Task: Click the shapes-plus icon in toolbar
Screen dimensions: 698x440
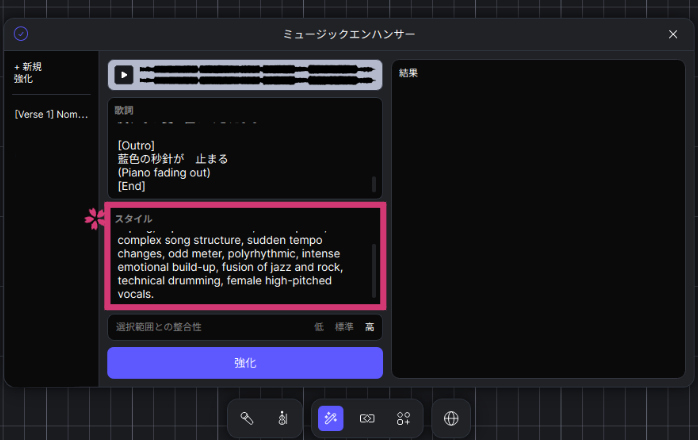Action: 403,418
